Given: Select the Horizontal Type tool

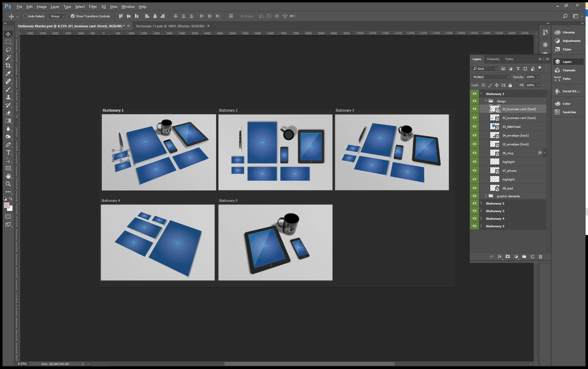Looking at the screenshot, I should [8, 152].
